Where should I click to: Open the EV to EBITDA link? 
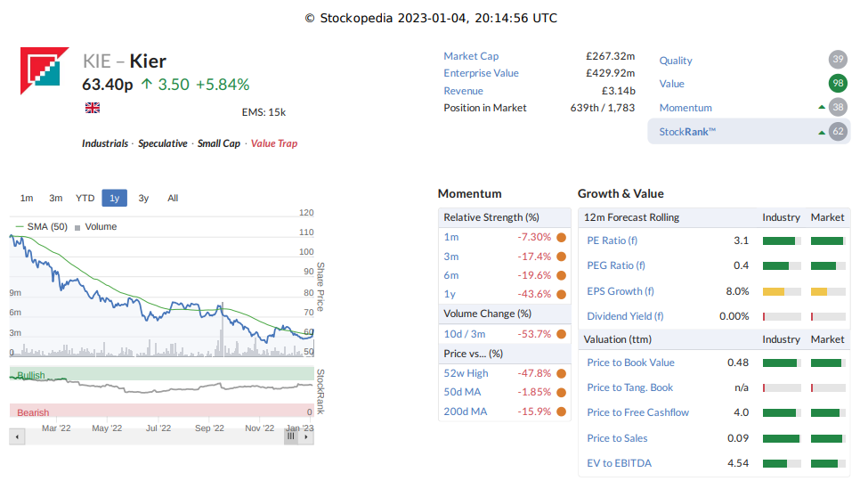click(x=619, y=463)
